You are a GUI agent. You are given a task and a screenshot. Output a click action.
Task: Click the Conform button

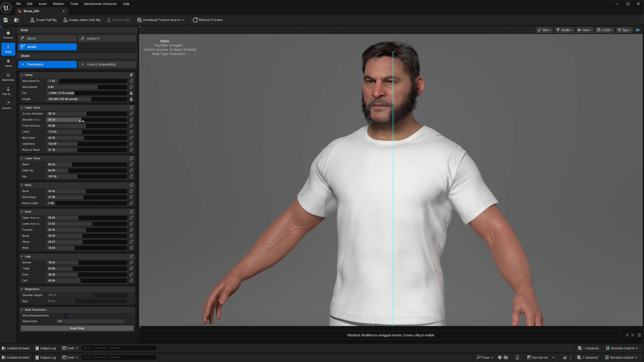pyautogui.click(x=107, y=39)
